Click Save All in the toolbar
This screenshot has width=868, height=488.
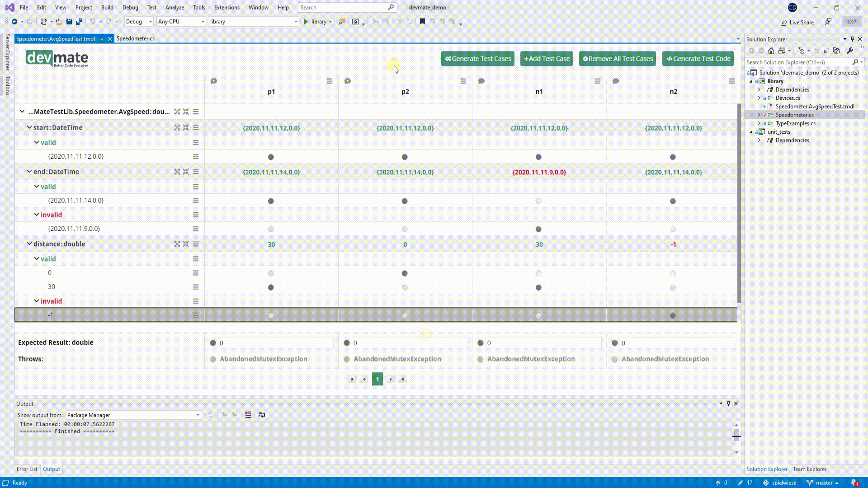[x=79, y=22]
